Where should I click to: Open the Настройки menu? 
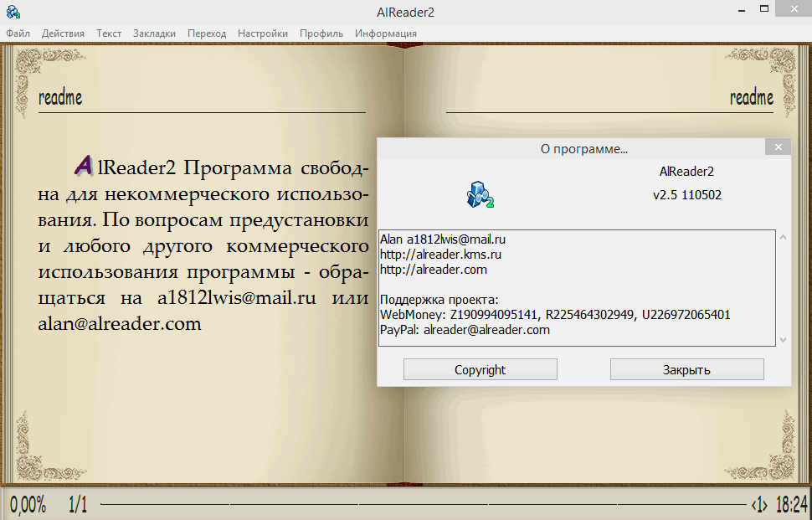point(263,33)
